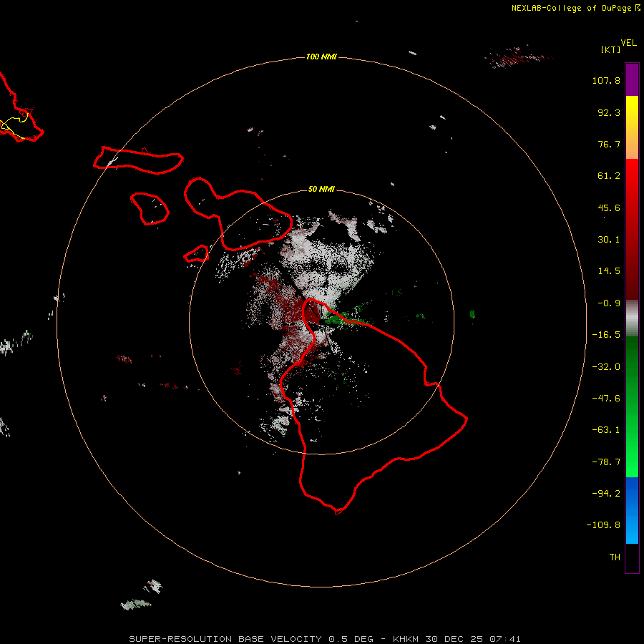Click the 14.5 velocity scale value
Viewport: 644px width, 644px height.
coord(609,271)
